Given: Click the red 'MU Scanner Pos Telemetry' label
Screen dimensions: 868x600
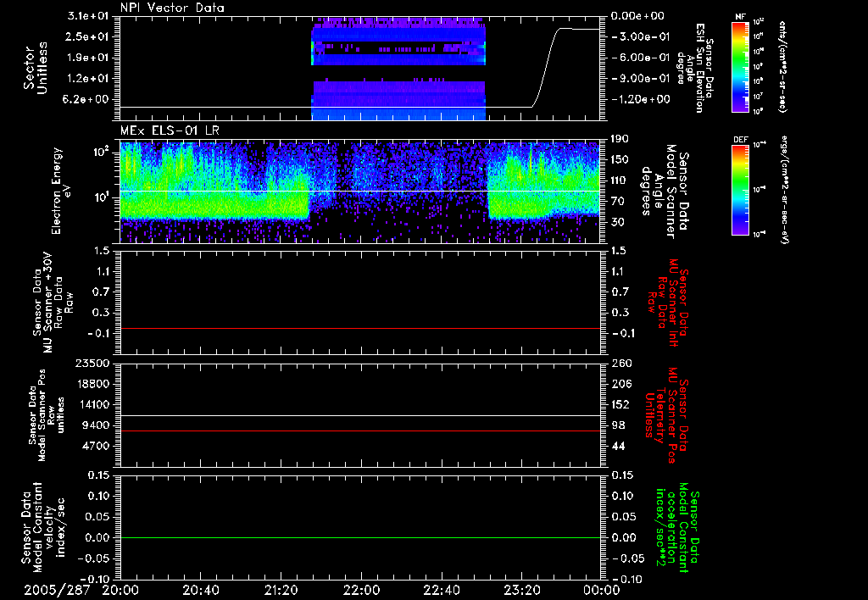Looking at the screenshot, I should click(667, 415).
